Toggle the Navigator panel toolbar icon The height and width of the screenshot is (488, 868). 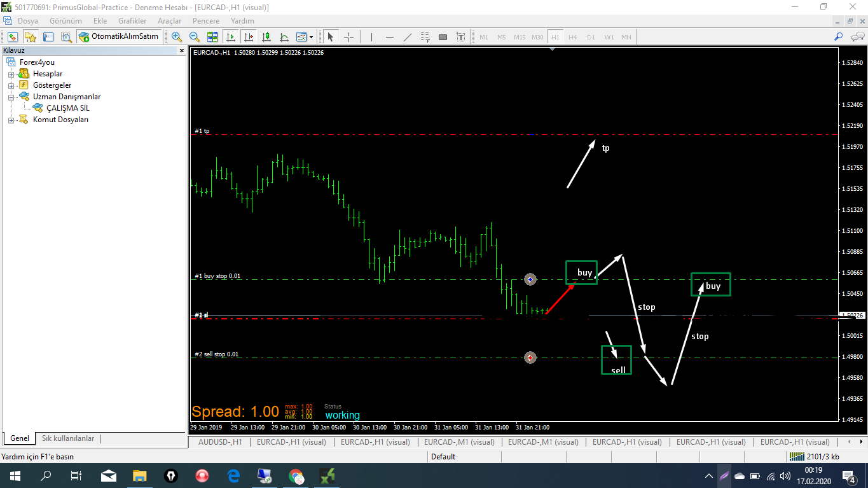point(31,37)
